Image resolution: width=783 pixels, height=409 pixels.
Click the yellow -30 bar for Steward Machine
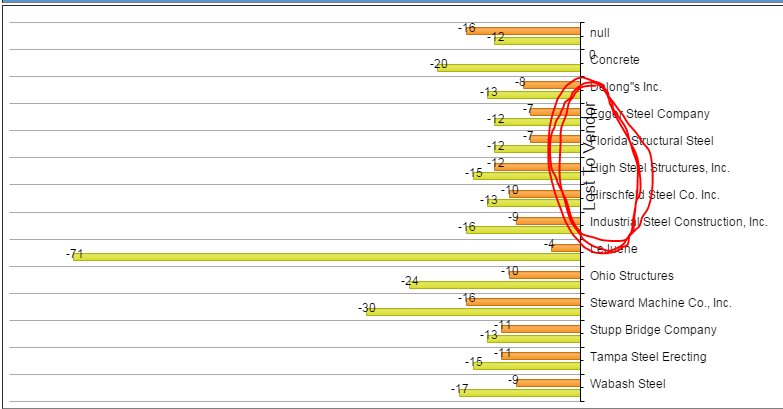point(473,312)
